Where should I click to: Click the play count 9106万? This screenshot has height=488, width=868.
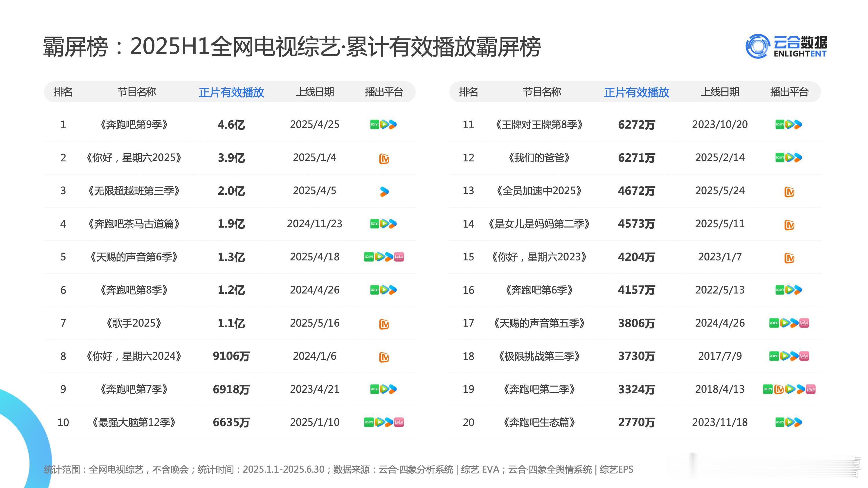231,356
